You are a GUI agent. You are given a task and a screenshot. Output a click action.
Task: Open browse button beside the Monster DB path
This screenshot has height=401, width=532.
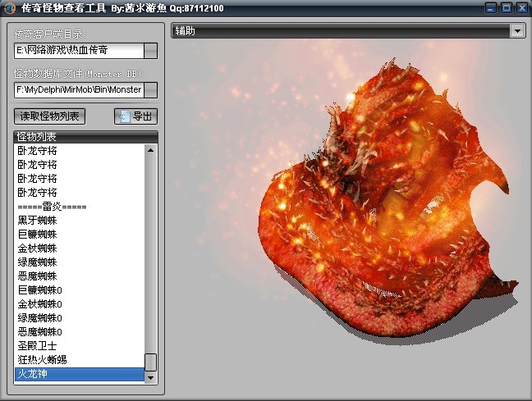point(150,89)
